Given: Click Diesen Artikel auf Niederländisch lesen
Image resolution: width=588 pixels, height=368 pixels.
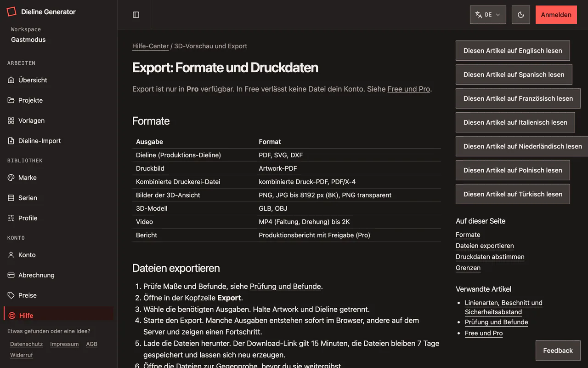Looking at the screenshot, I should coord(522,146).
